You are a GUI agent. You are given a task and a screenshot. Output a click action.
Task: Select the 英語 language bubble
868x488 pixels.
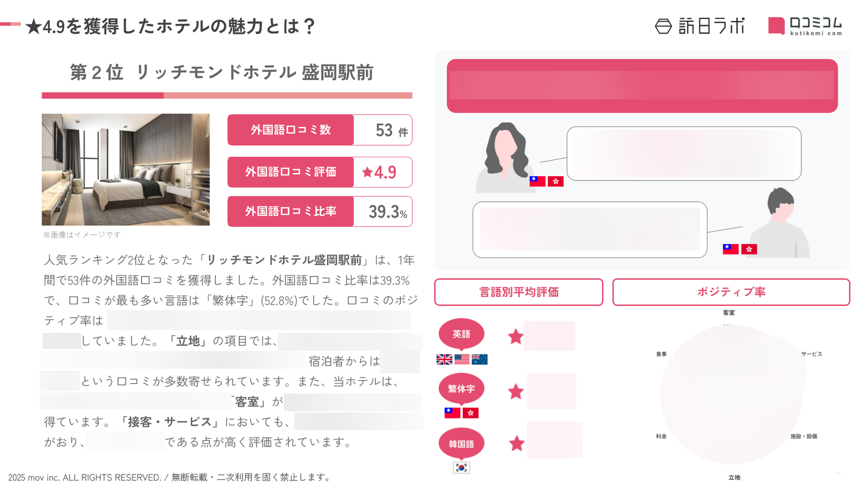[461, 334]
